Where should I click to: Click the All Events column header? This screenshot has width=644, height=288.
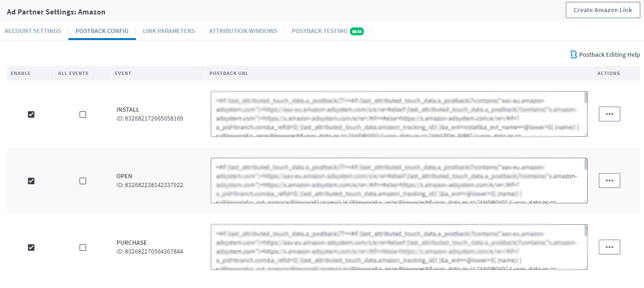pos(73,74)
